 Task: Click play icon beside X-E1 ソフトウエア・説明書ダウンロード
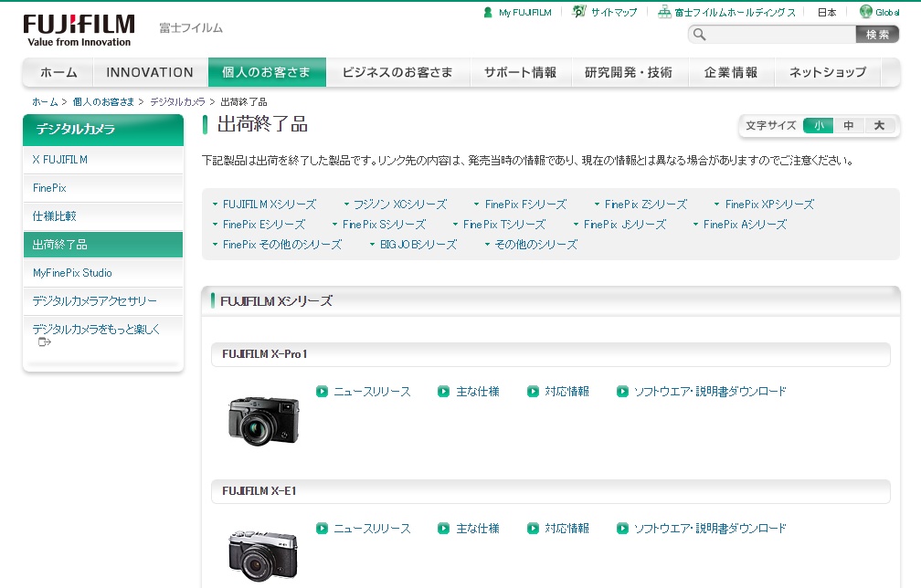[622, 528]
